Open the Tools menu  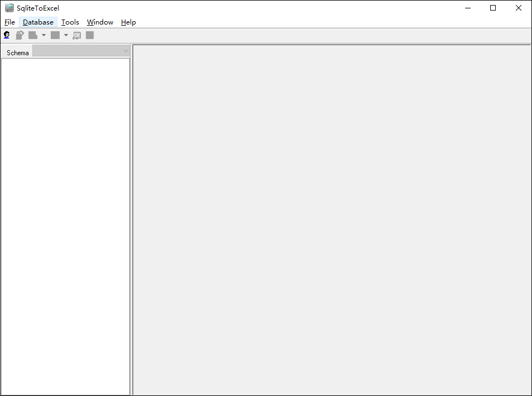coord(70,22)
